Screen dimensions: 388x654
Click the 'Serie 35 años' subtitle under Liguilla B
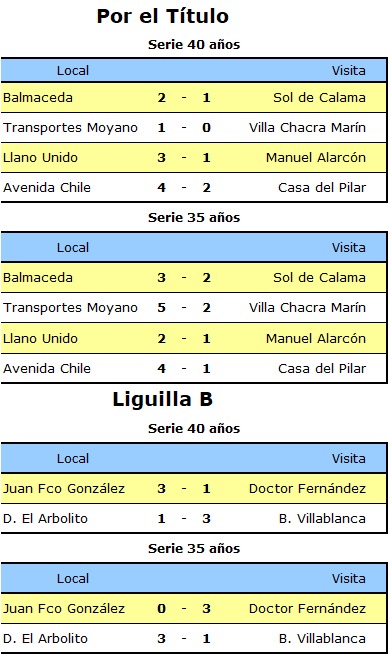click(194, 549)
